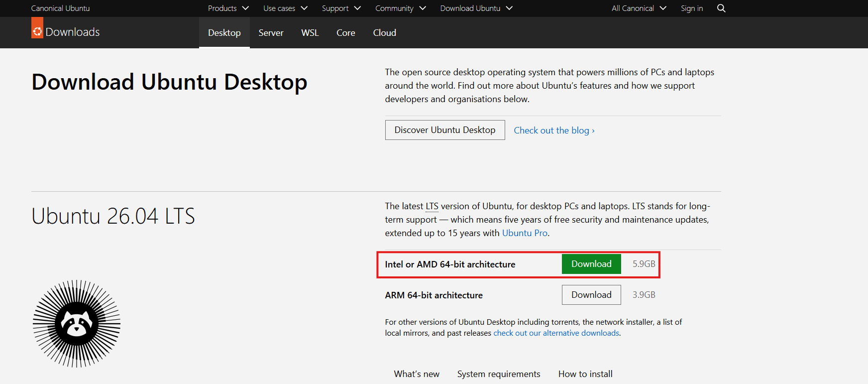Click the Download Ubuntu Desktop heading
This screenshot has height=384, width=868.
pyautogui.click(x=169, y=82)
